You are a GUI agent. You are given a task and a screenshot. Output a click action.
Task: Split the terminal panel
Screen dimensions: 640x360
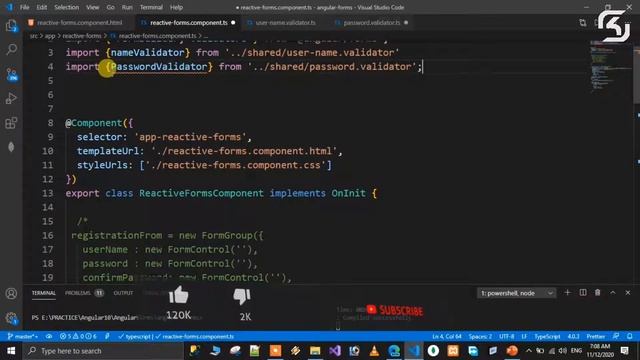click(x=583, y=293)
